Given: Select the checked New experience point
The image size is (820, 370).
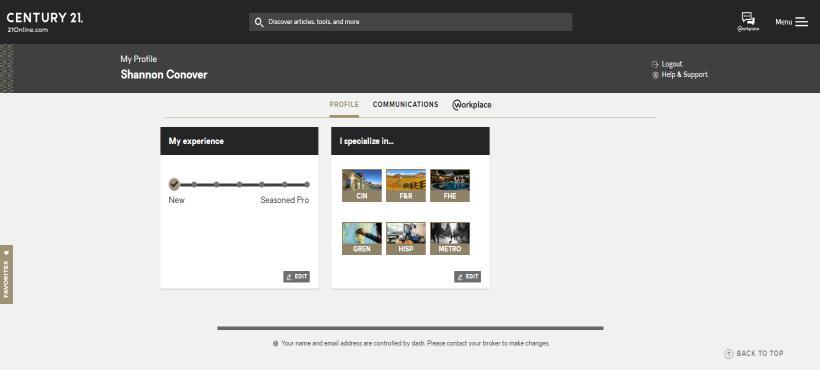Looking at the screenshot, I should pyautogui.click(x=174, y=184).
